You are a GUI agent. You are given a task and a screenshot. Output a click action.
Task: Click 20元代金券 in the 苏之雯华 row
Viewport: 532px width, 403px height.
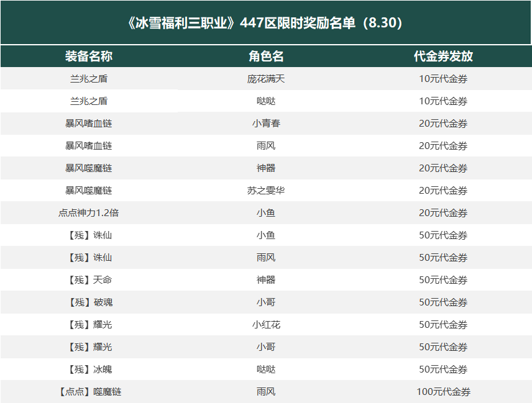(x=443, y=191)
